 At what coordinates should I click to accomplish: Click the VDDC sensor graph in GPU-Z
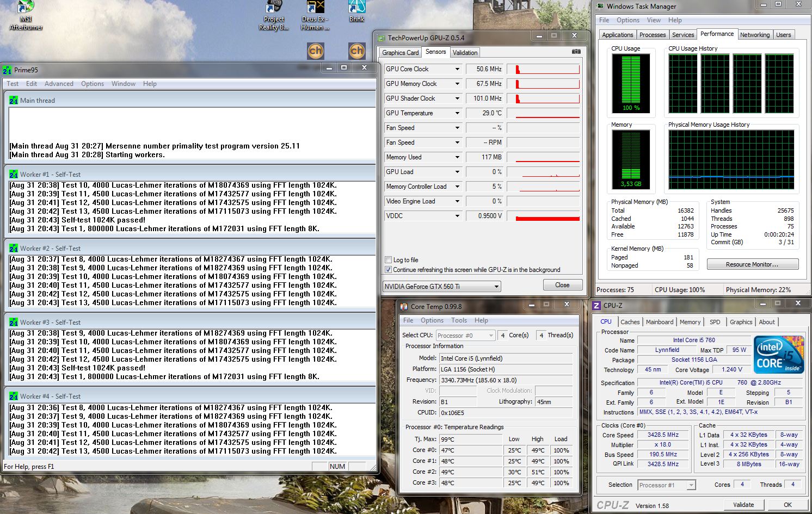coord(543,216)
